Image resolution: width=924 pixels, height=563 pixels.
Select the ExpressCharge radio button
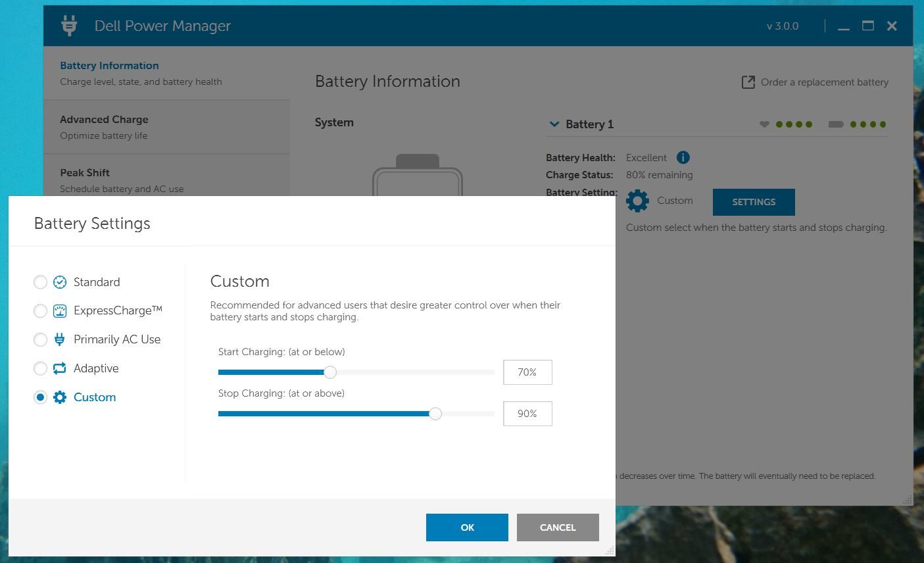[x=40, y=311]
